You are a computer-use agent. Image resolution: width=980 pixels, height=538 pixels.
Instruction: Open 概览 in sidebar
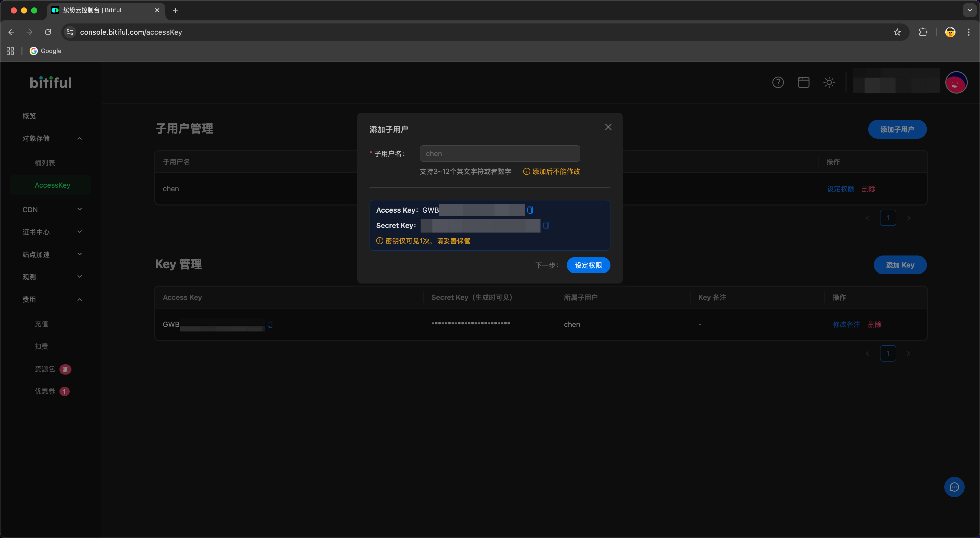29,116
